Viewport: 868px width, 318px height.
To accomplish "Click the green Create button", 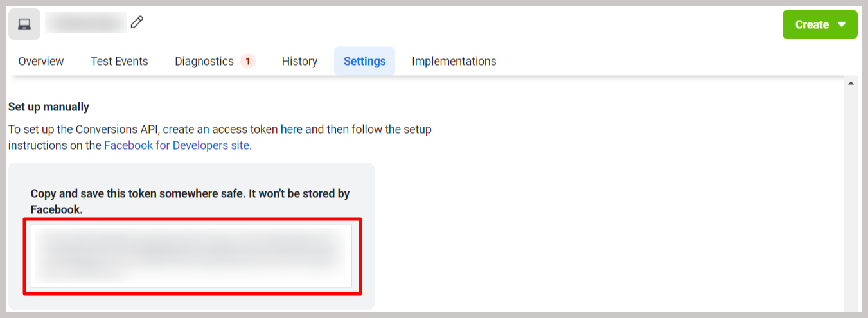I will [820, 24].
